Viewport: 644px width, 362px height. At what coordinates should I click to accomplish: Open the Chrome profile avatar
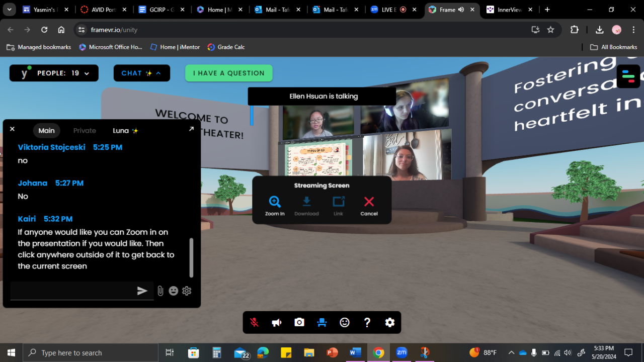click(x=617, y=30)
